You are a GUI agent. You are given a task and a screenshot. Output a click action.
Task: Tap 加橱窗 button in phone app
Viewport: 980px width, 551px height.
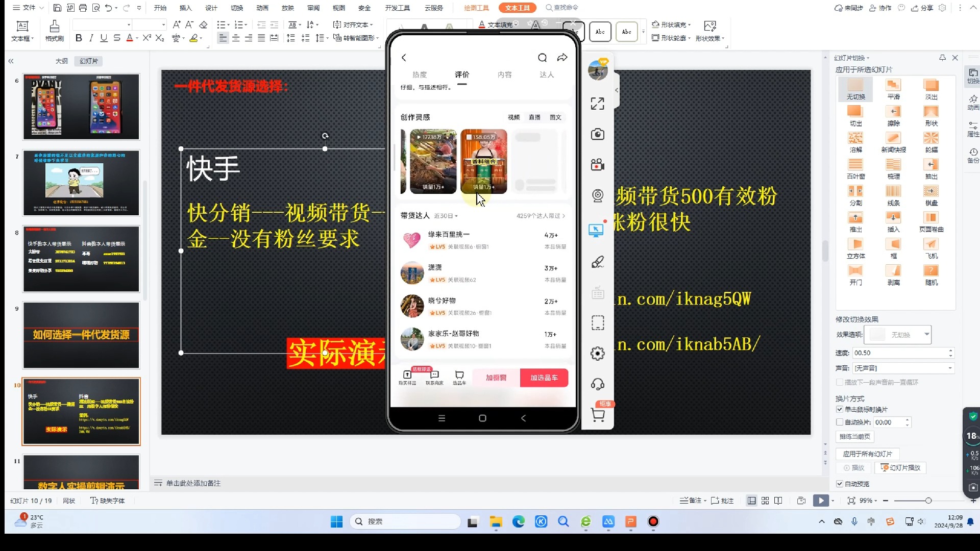pos(496,378)
